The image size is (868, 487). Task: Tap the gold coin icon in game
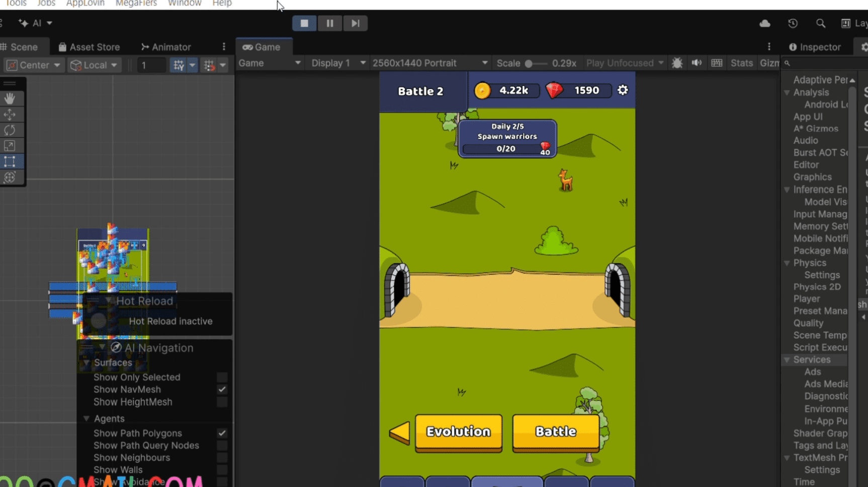click(x=482, y=90)
